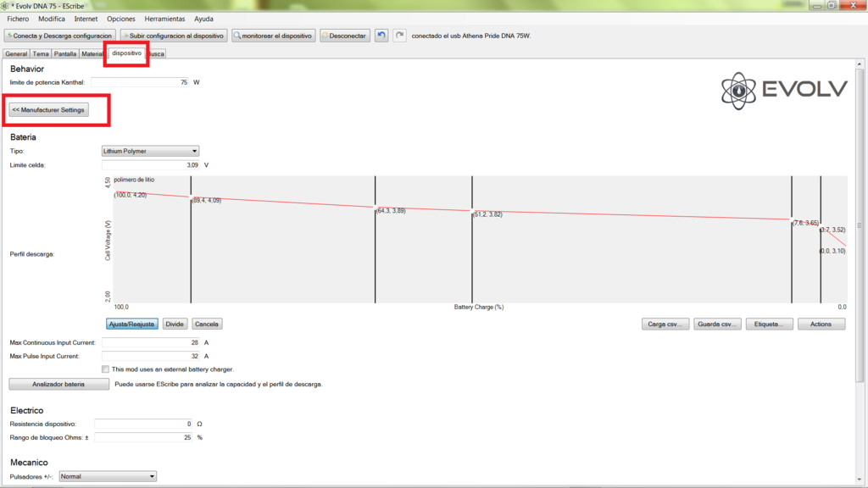Switch to the Material tab

point(92,53)
